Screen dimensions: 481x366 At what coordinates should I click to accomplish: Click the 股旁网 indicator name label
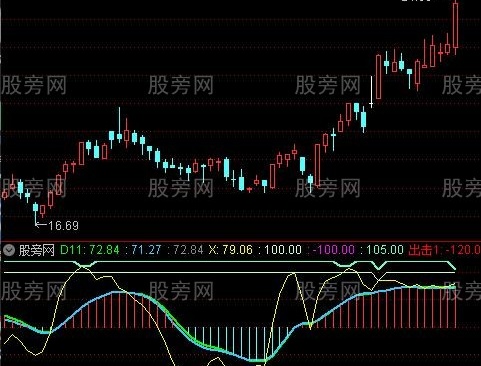37,250
